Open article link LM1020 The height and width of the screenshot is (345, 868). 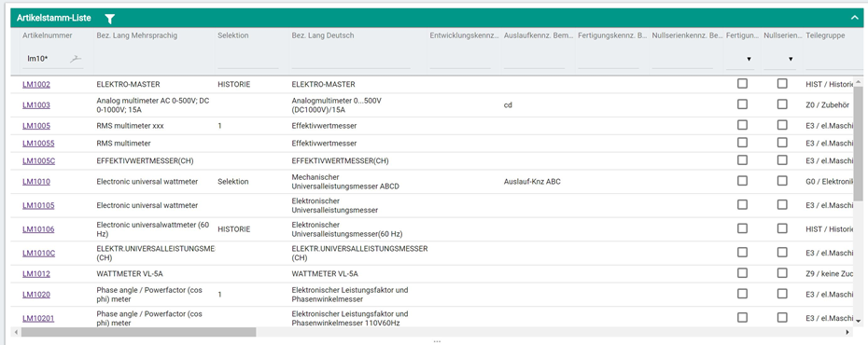coord(36,295)
